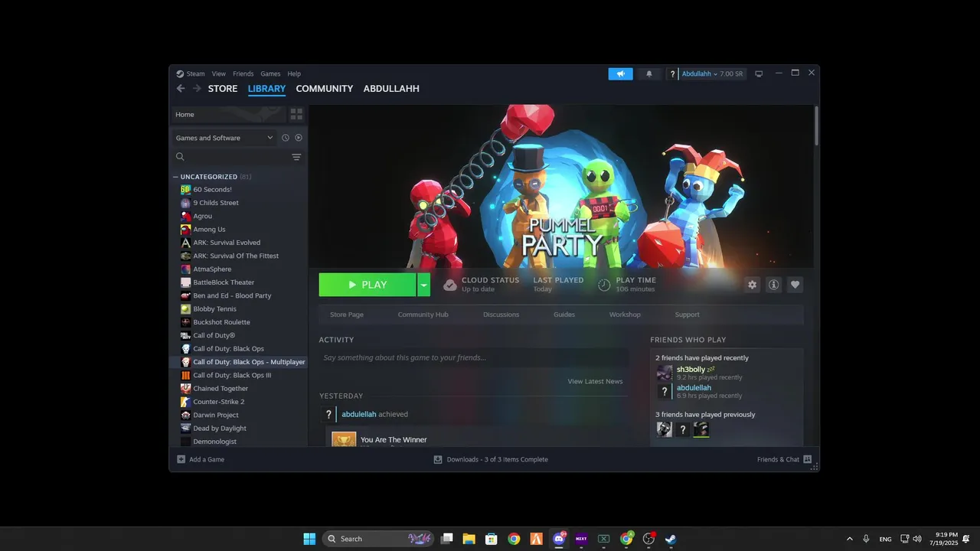The image size is (980, 551).
Task: Go to the STORE tab
Action: (223, 89)
